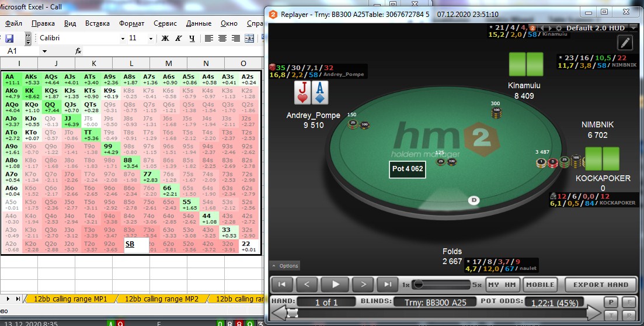
Task: Click the MOBILE button
Action: pyautogui.click(x=540, y=285)
